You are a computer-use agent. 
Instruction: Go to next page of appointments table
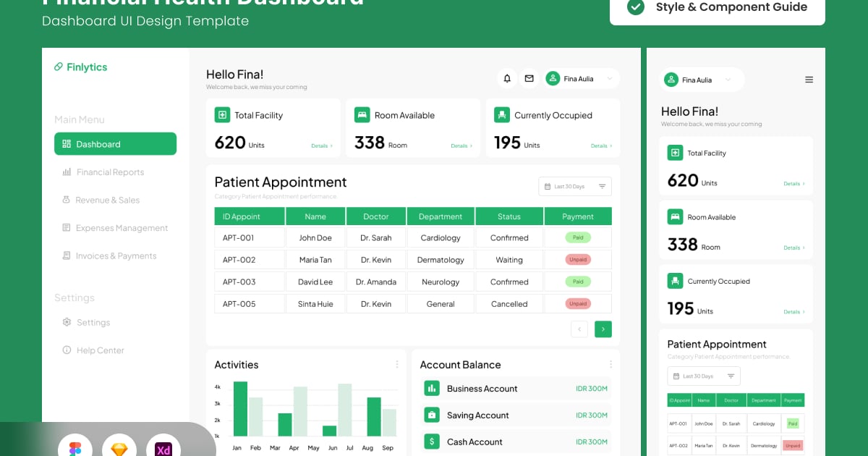(x=603, y=329)
